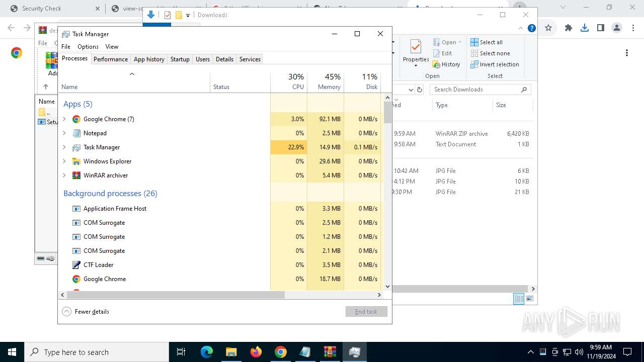This screenshot has height=362, width=644.
Task: Click the WinRAR archiver process icon
Action: [76, 175]
